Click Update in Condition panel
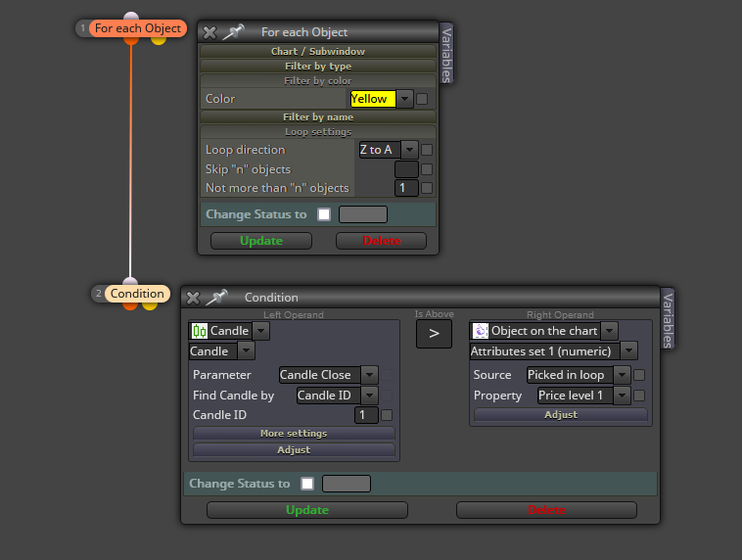 [307, 510]
